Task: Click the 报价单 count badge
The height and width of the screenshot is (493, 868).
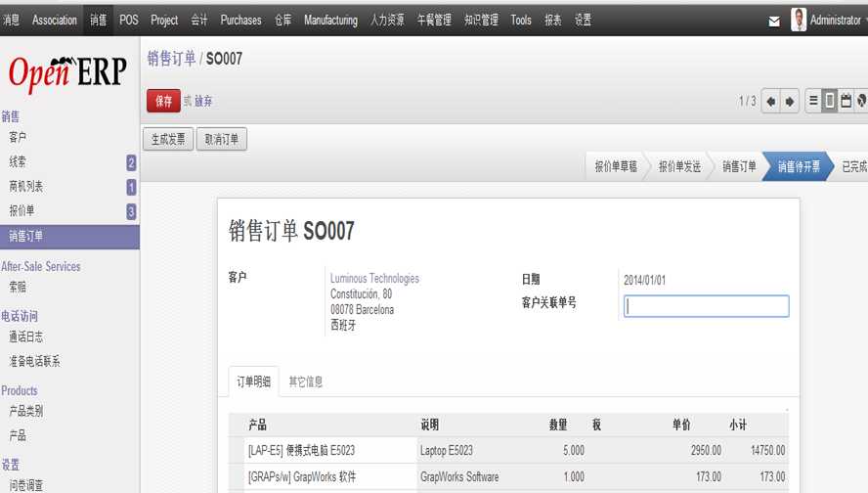Action: pos(131,211)
